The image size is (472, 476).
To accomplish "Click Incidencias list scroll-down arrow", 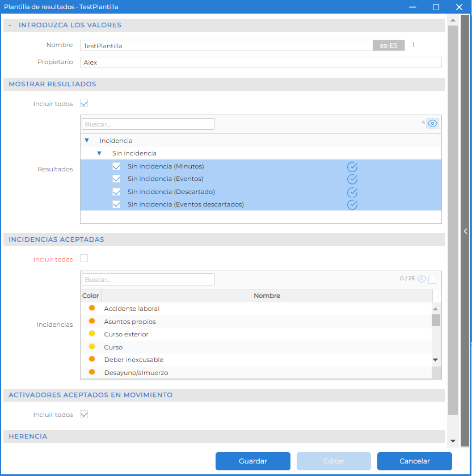I will click(x=436, y=360).
